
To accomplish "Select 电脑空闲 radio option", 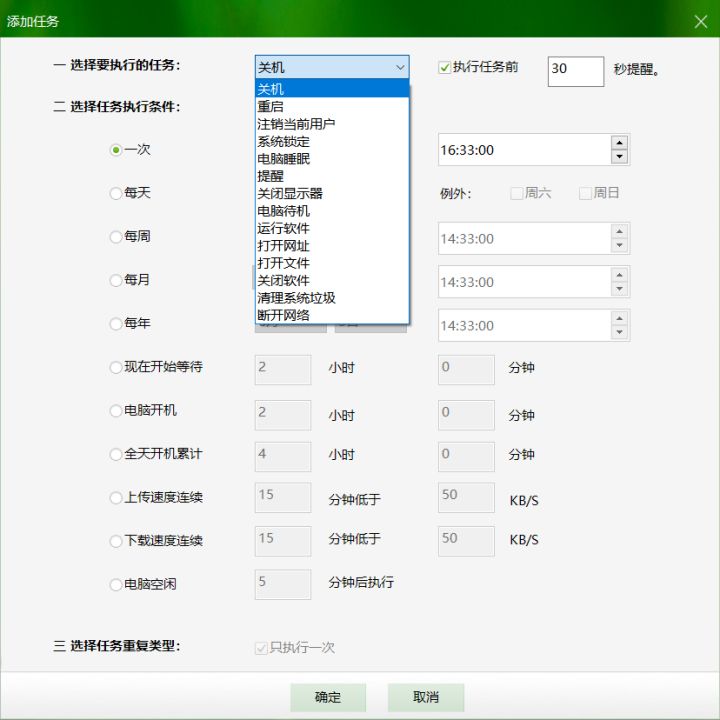I will 116,584.
